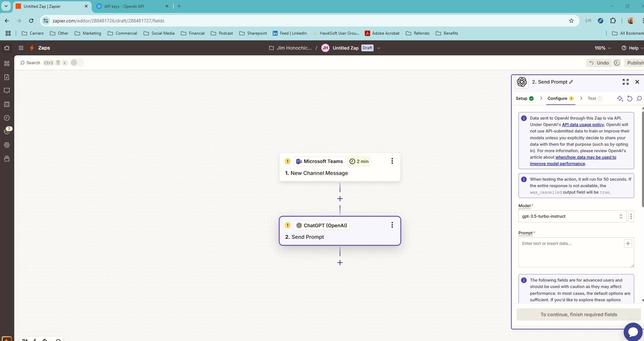Image resolution: width=644 pixels, height=341 pixels.
Task: Click into the Prompt text area
Action: point(576,252)
